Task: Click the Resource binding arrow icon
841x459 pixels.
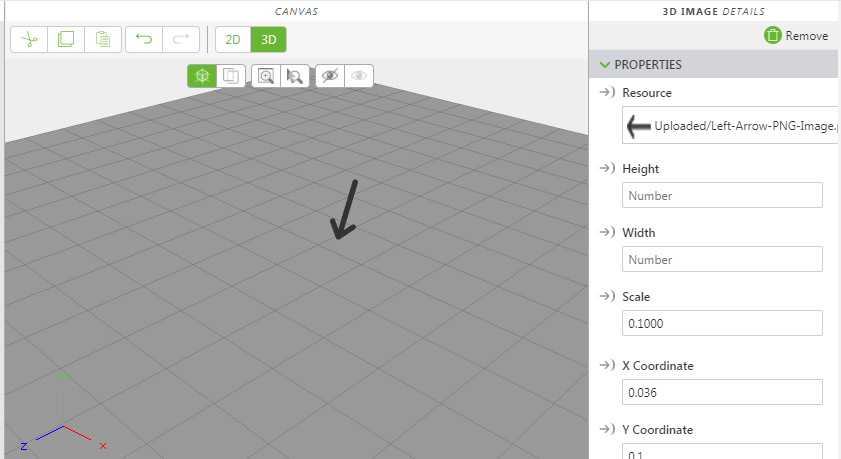Action: point(607,92)
